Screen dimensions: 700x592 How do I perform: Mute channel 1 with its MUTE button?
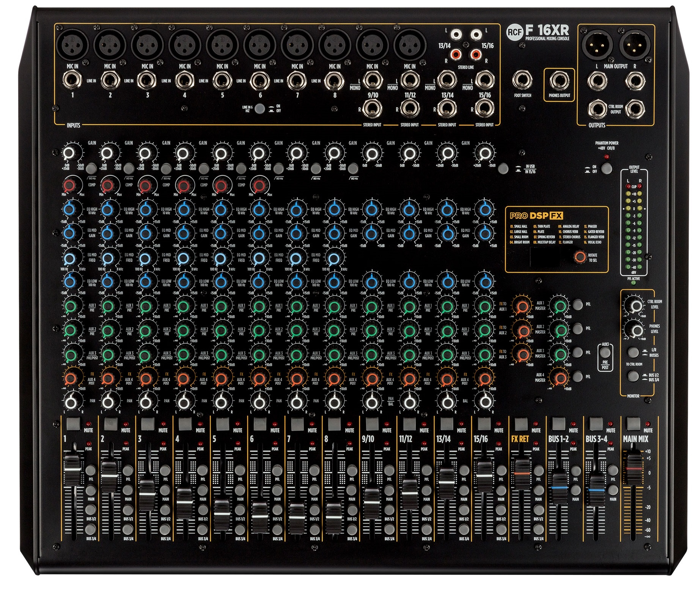pos(73,423)
